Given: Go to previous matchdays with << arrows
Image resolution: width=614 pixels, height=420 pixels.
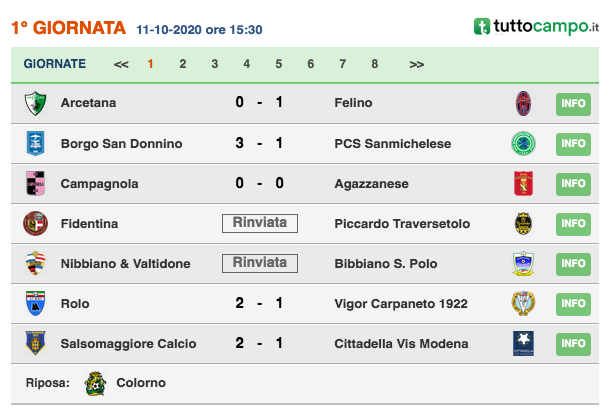Looking at the screenshot, I should click(x=121, y=64).
